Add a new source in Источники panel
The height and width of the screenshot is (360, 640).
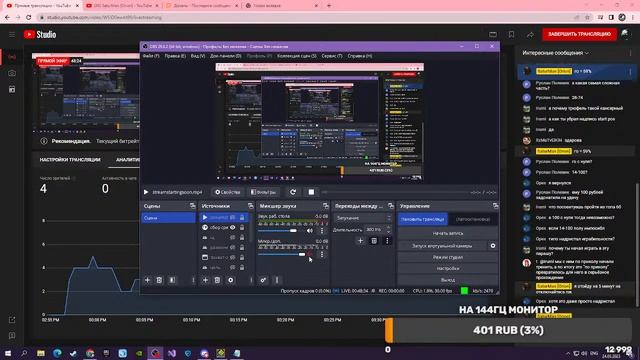[205, 280]
